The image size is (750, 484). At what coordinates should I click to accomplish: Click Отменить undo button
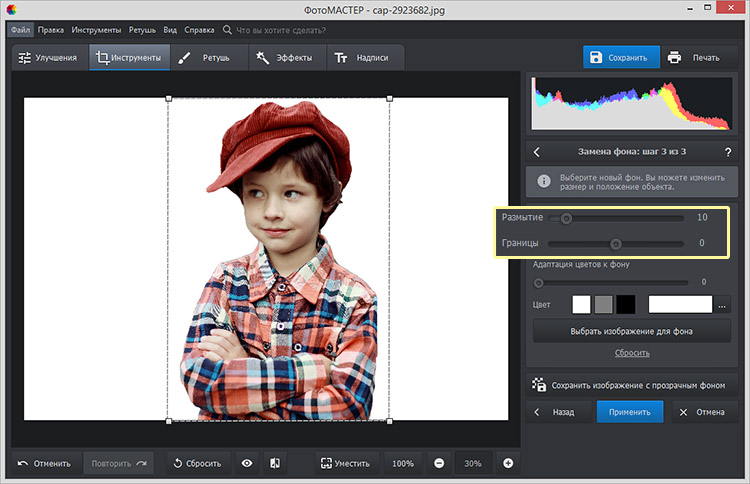click(45, 463)
